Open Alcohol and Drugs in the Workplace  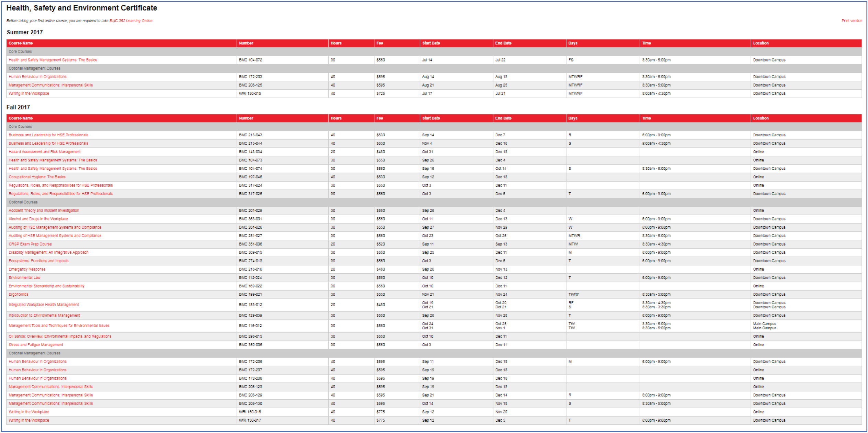(x=38, y=219)
